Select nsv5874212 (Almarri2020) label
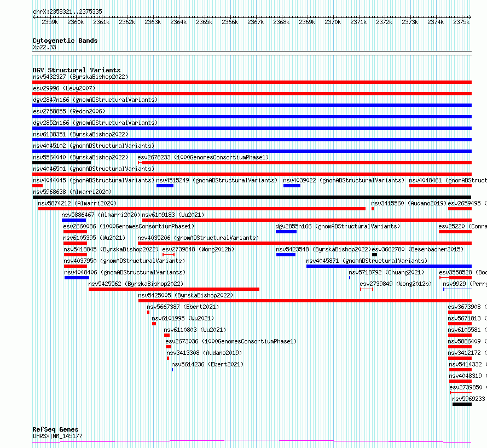The height and width of the screenshot is (448, 487). point(77,203)
